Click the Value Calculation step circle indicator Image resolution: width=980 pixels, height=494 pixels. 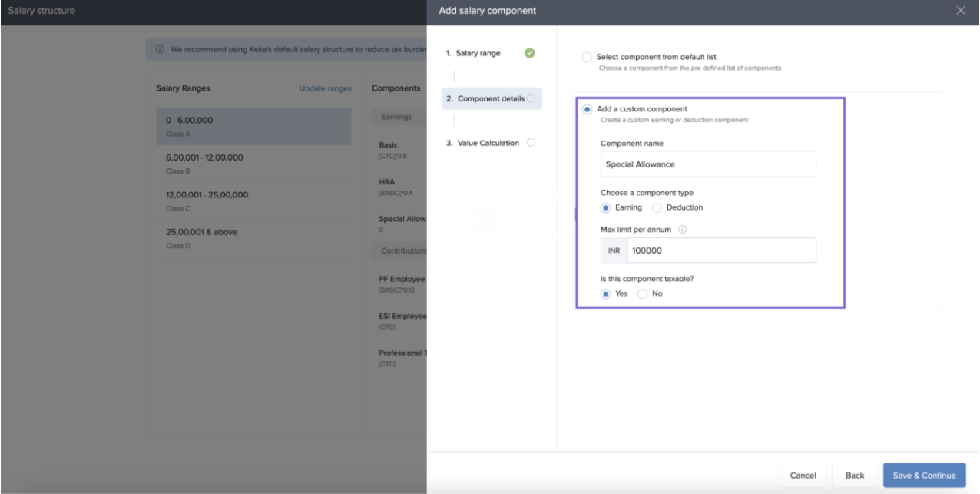click(x=531, y=143)
